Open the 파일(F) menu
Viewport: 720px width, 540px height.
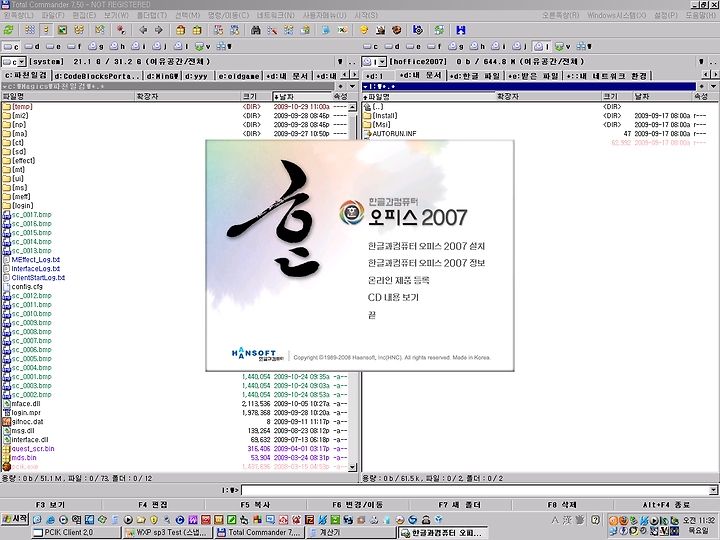click(53, 15)
